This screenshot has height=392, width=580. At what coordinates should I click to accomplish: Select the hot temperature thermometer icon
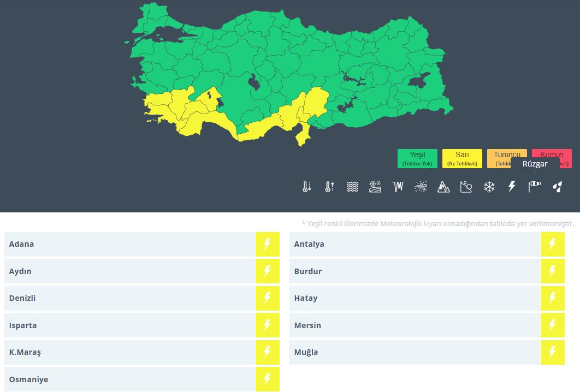329,187
